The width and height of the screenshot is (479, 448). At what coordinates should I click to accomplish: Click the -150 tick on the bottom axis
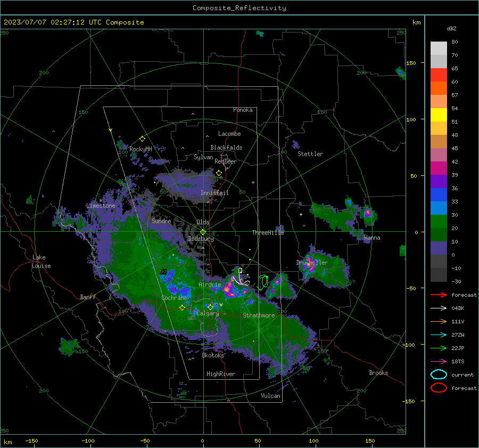pos(31,441)
